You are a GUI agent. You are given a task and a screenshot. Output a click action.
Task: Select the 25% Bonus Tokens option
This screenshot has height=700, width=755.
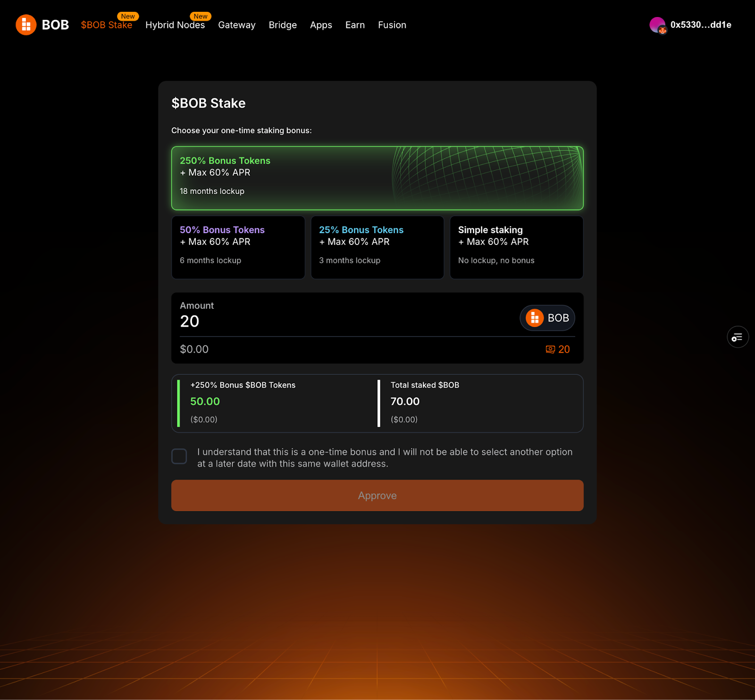pyautogui.click(x=377, y=247)
